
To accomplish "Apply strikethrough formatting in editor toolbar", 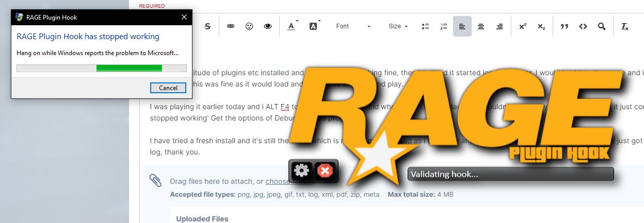I will (207, 26).
